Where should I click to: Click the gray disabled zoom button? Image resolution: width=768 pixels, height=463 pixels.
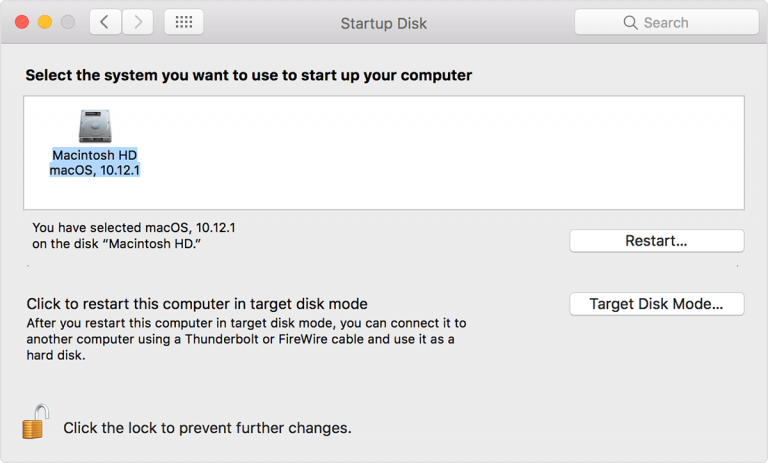[x=68, y=22]
